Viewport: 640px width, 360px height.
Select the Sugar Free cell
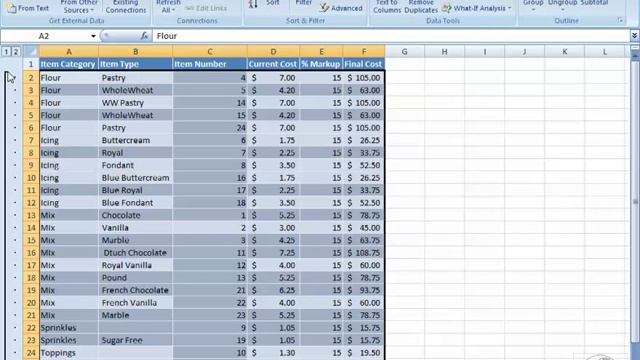pos(136,340)
